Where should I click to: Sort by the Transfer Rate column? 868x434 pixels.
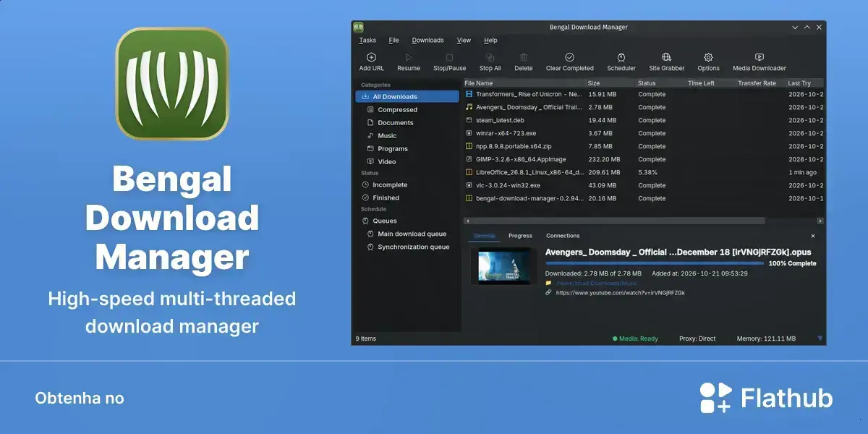(760, 83)
